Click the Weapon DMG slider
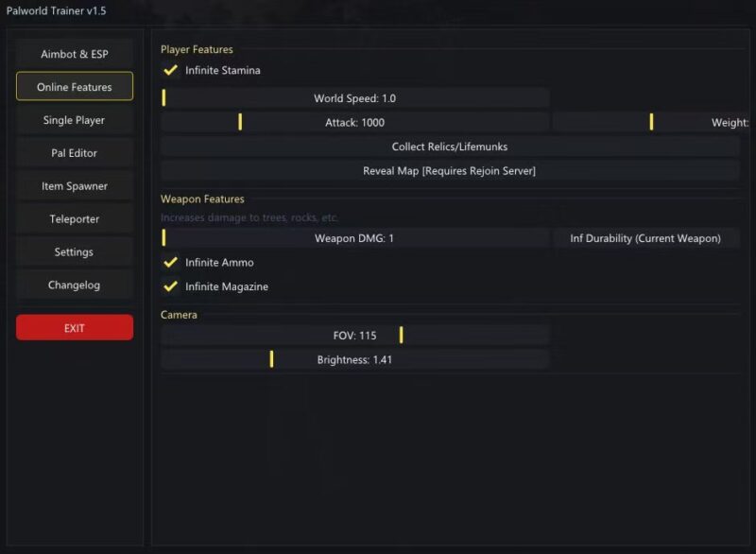Screen dimensions: 756x554 click(x=354, y=238)
